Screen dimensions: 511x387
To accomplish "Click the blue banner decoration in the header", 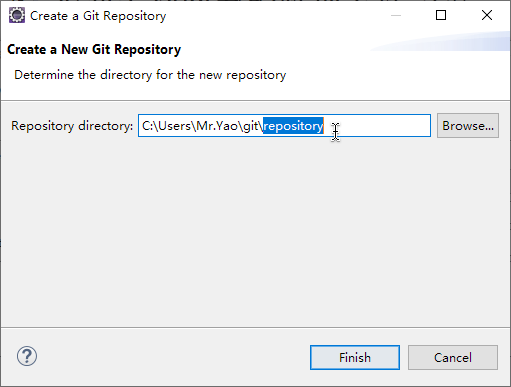I will pos(440,41).
